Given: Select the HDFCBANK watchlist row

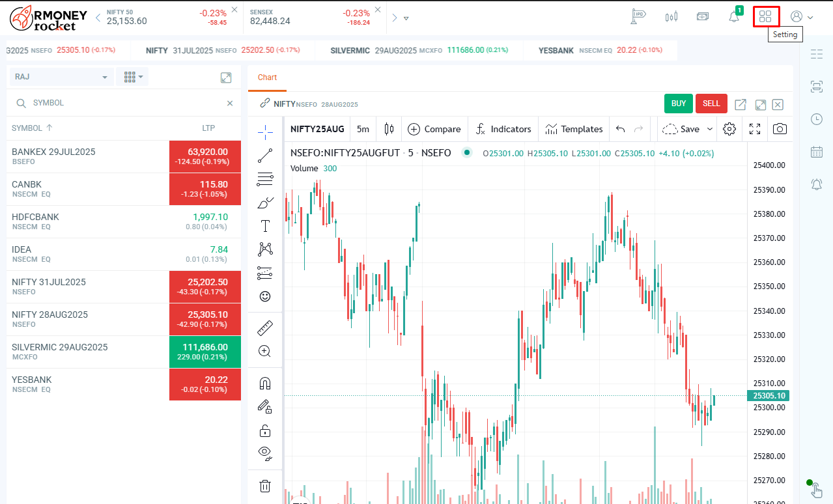Looking at the screenshot, I should (x=124, y=222).
